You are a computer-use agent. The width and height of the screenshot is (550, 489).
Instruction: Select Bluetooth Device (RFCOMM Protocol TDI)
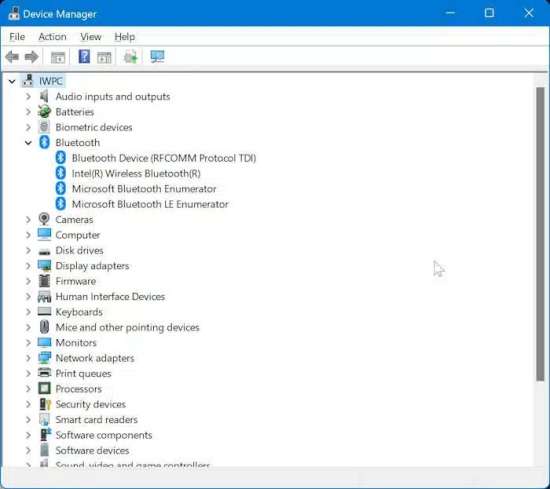click(x=164, y=158)
